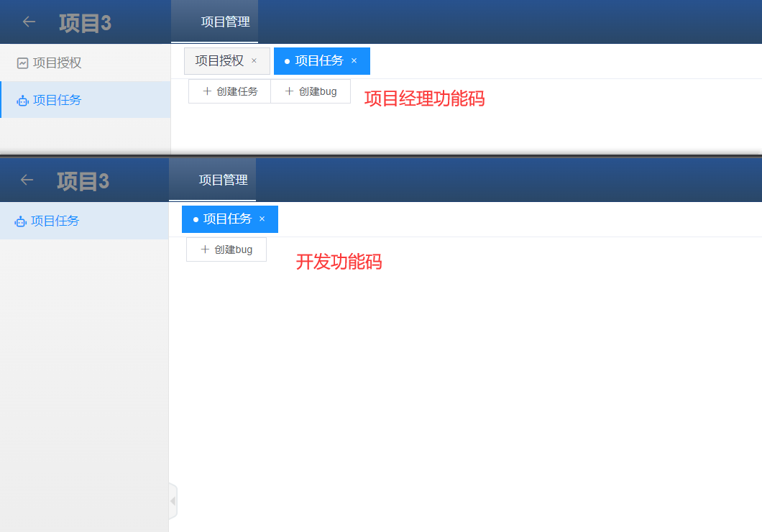Click the back arrow in the upper header
This screenshot has width=762, height=532.
[29, 22]
